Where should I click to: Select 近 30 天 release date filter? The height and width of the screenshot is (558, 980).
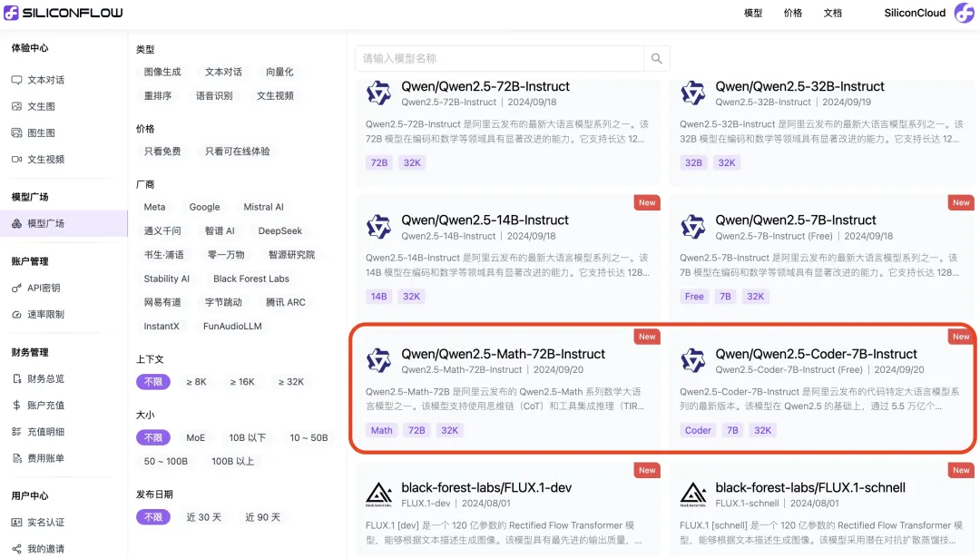[204, 517]
